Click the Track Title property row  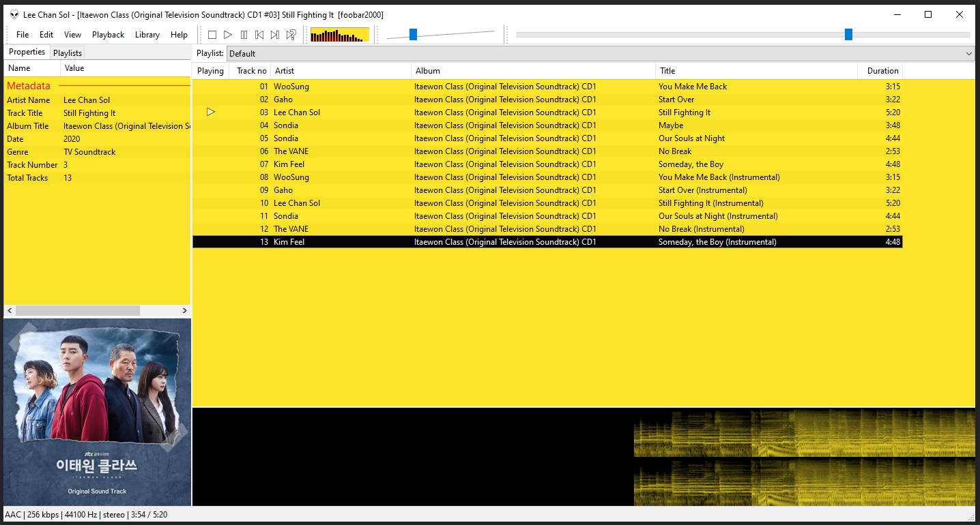[98, 113]
